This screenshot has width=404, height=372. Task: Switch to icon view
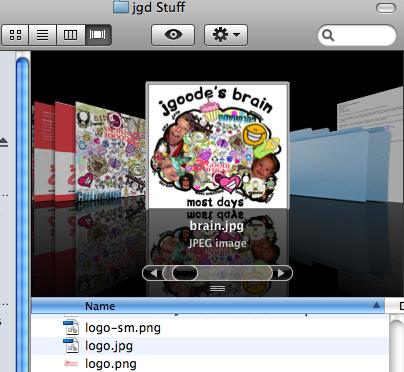(15, 35)
